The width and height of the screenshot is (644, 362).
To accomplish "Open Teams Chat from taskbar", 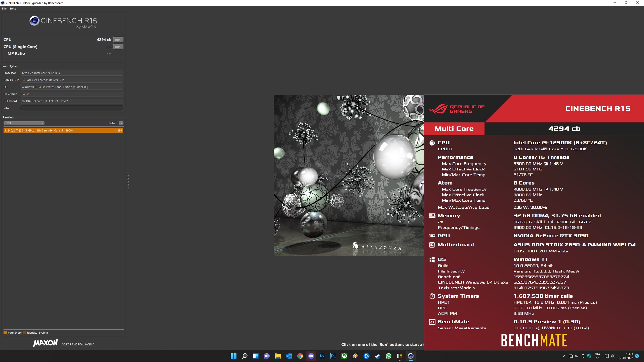I will [x=267, y=356].
